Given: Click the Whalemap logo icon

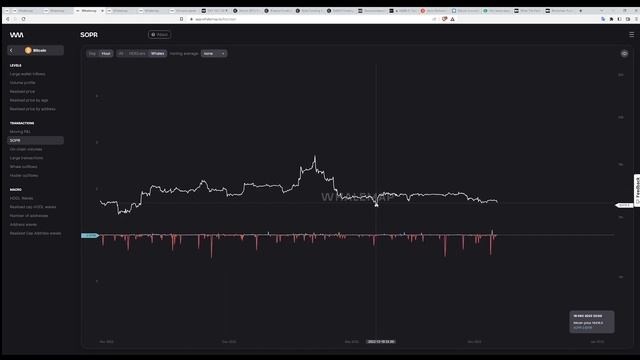Looking at the screenshot, I should tap(16, 35).
